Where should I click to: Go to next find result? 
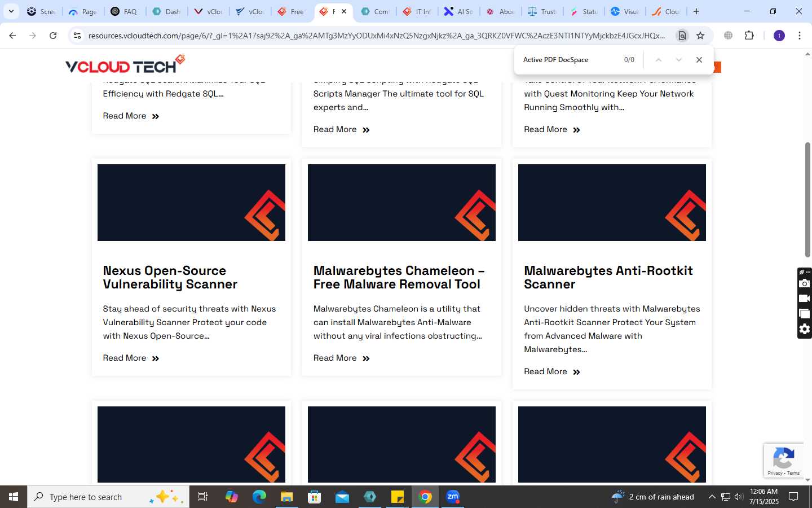coord(679,60)
